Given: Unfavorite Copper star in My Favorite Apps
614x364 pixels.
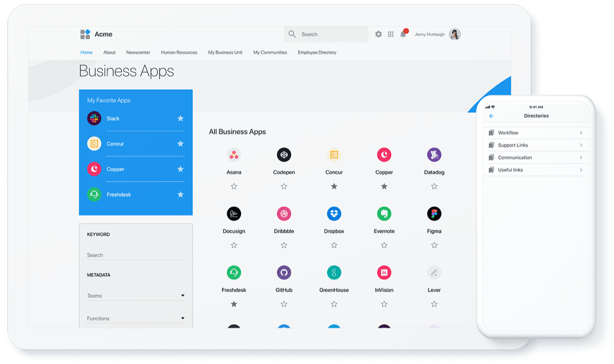Looking at the screenshot, I should 181,169.
